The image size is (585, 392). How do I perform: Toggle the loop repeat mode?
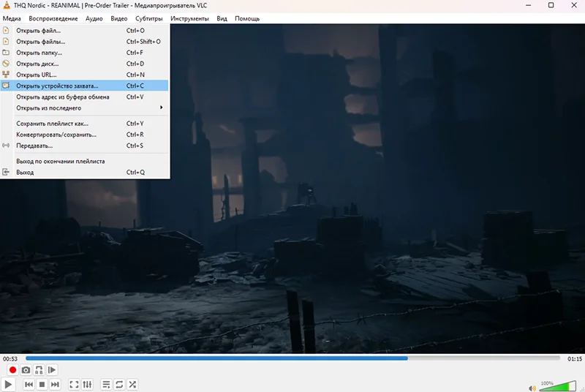pyautogui.click(x=119, y=384)
